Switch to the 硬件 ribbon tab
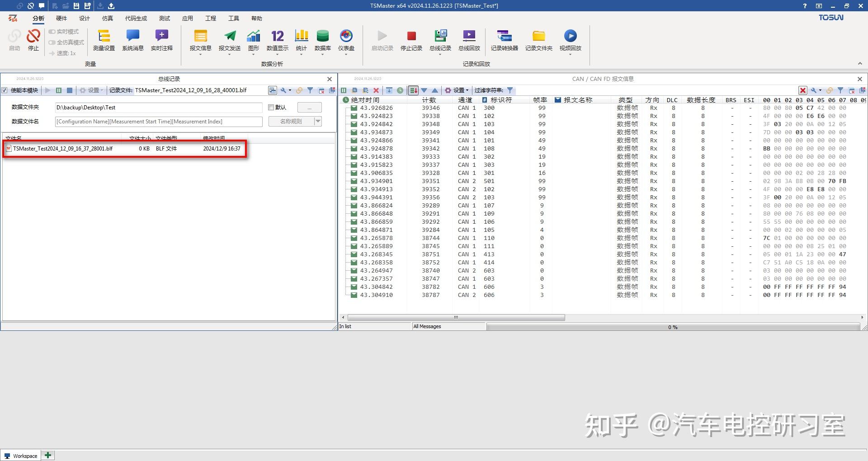This screenshot has height=461, width=868. [x=61, y=18]
